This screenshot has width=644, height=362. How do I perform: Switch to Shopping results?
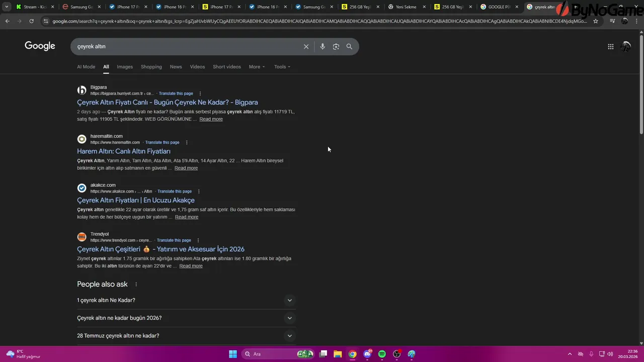(151, 67)
